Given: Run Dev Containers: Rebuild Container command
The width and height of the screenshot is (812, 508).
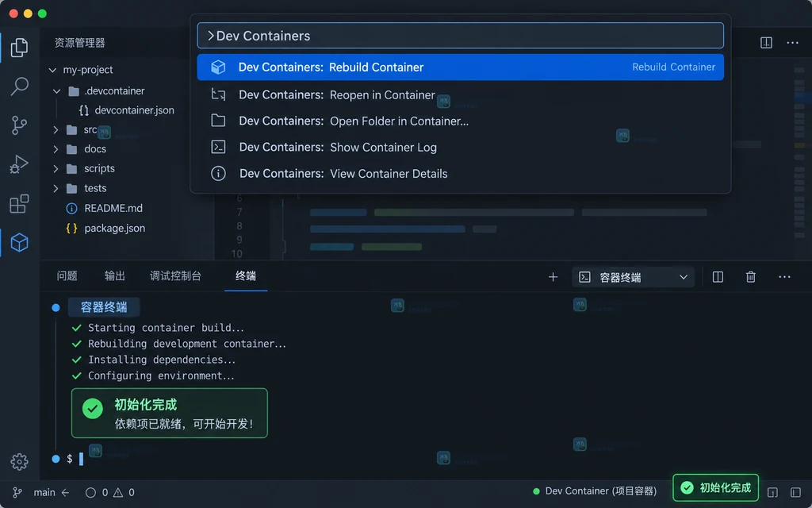Looking at the screenshot, I should (461, 67).
